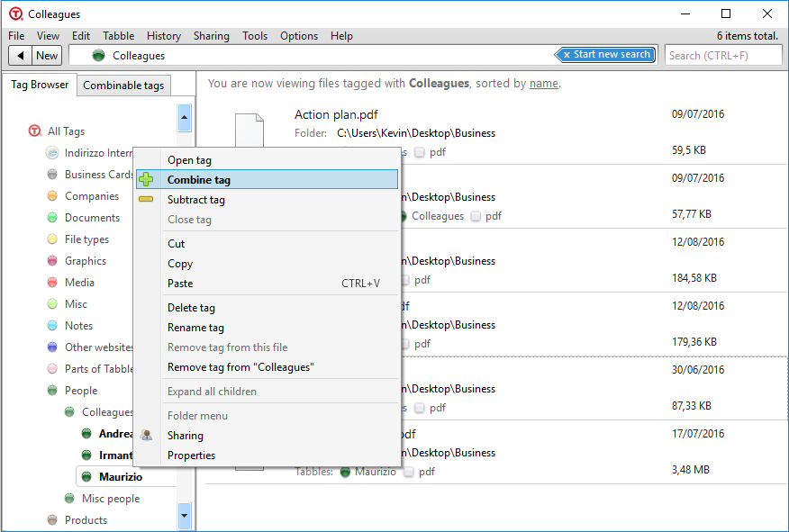Choose Copy in the context menu
Image resolution: width=789 pixels, height=532 pixels.
267,264
